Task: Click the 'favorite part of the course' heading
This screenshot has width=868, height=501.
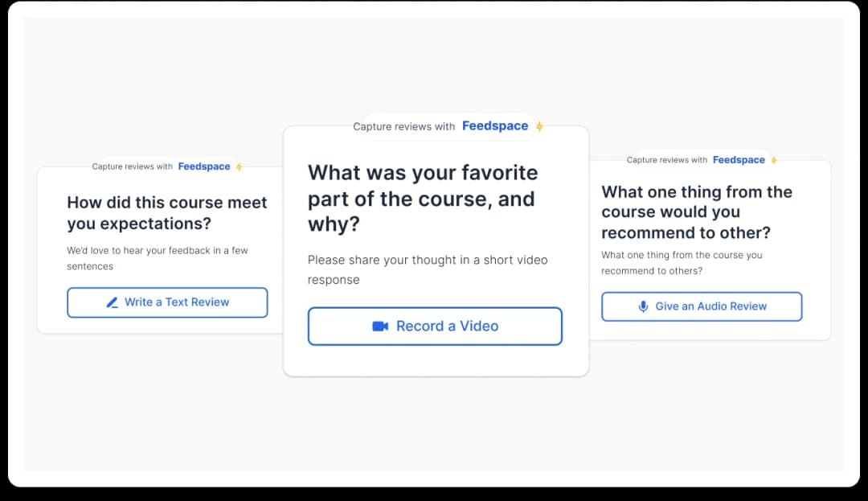Action: pos(423,199)
